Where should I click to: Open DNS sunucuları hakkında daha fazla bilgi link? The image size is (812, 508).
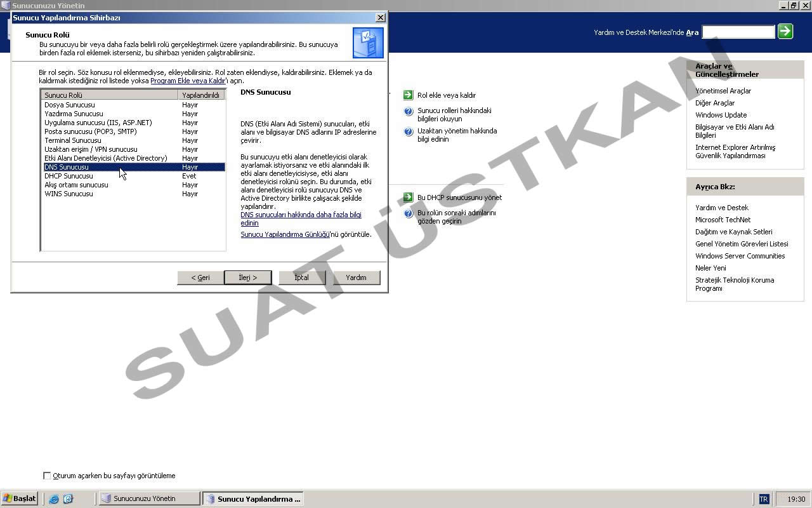[301, 219]
